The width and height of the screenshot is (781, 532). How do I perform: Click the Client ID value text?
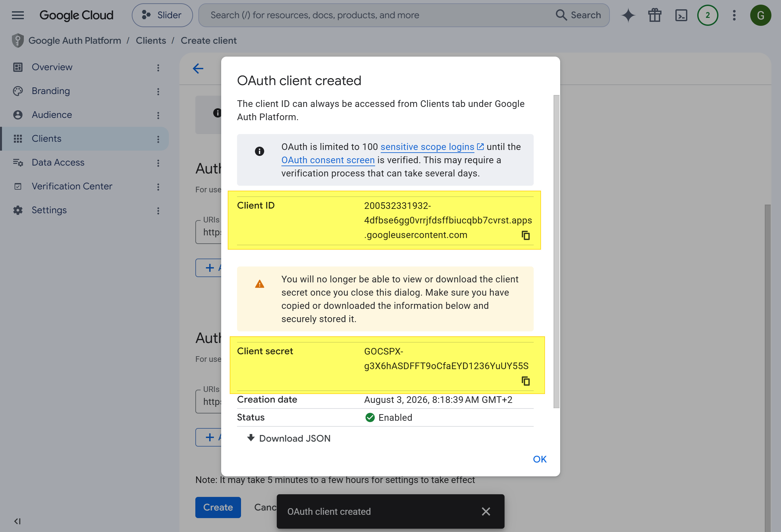(448, 220)
